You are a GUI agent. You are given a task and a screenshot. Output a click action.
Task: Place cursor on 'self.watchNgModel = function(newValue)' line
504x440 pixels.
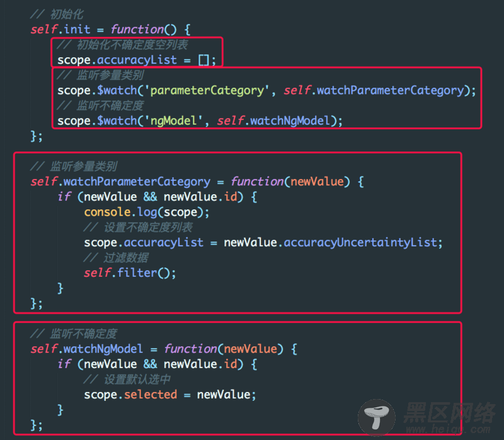164,349
